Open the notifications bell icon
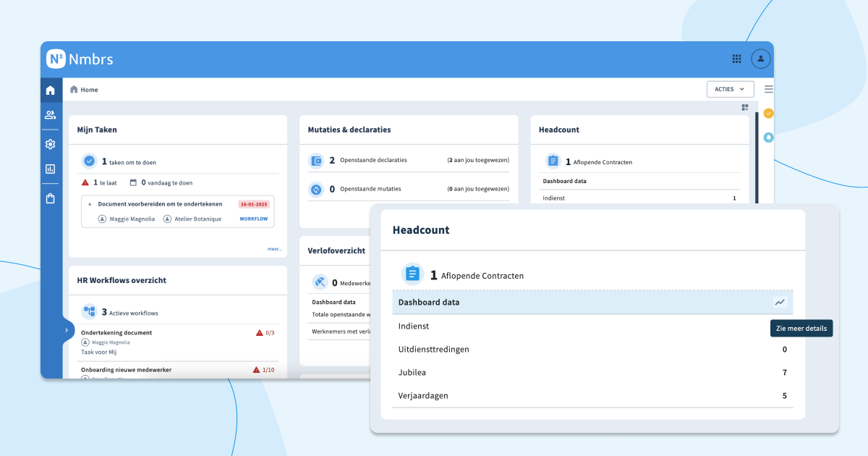868x456 pixels. 768,138
